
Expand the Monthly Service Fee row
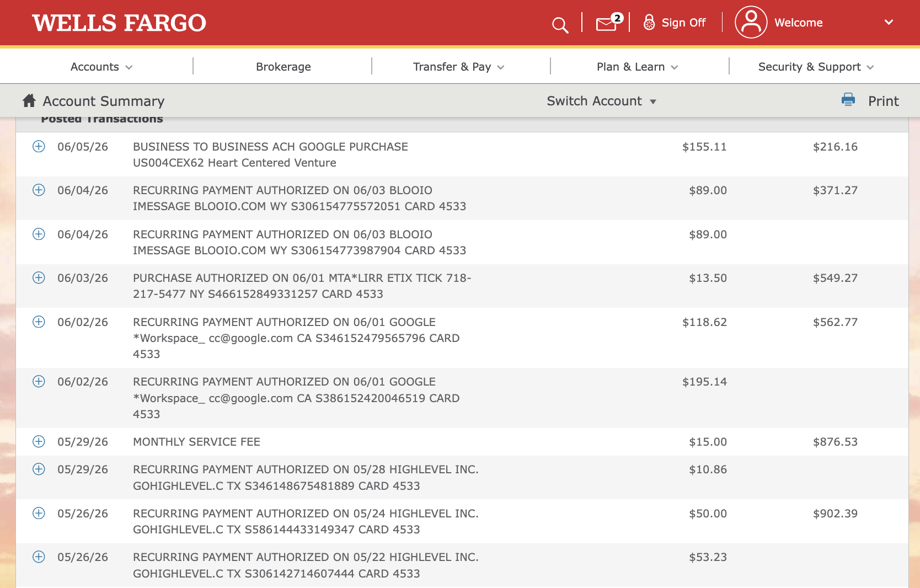click(39, 441)
